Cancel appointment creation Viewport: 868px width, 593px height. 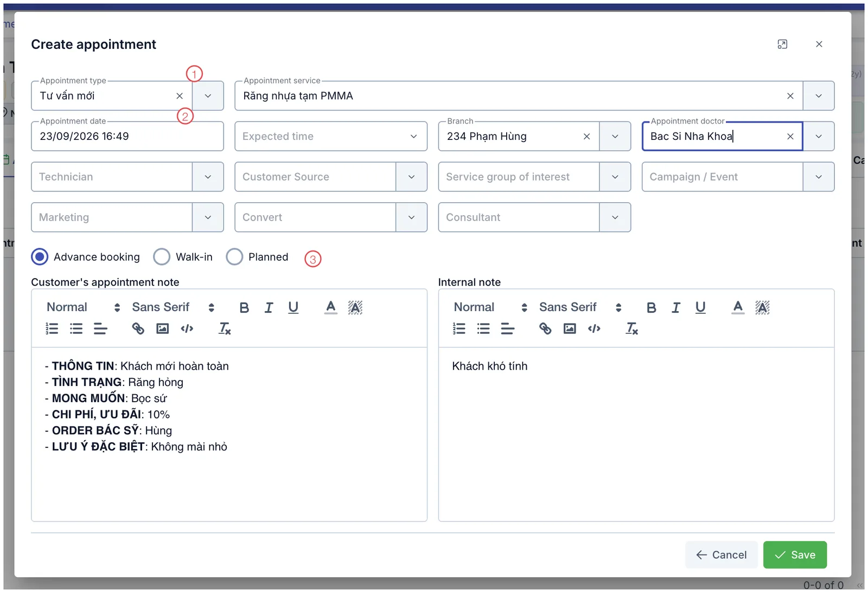722,555
